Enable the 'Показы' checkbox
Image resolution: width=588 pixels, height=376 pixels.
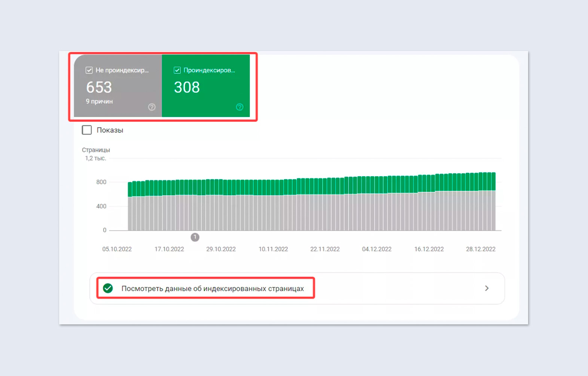(x=87, y=130)
